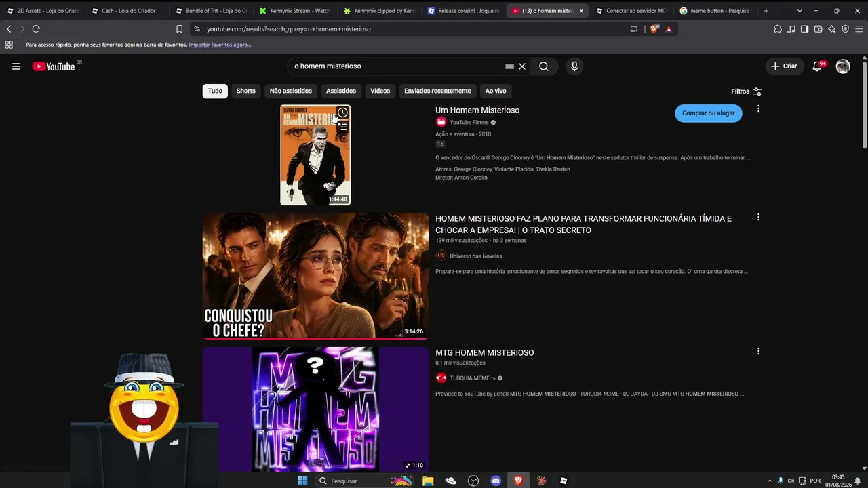Switch to Cash - Loja do Criador tab
The height and width of the screenshot is (488, 868).
pos(126,11)
